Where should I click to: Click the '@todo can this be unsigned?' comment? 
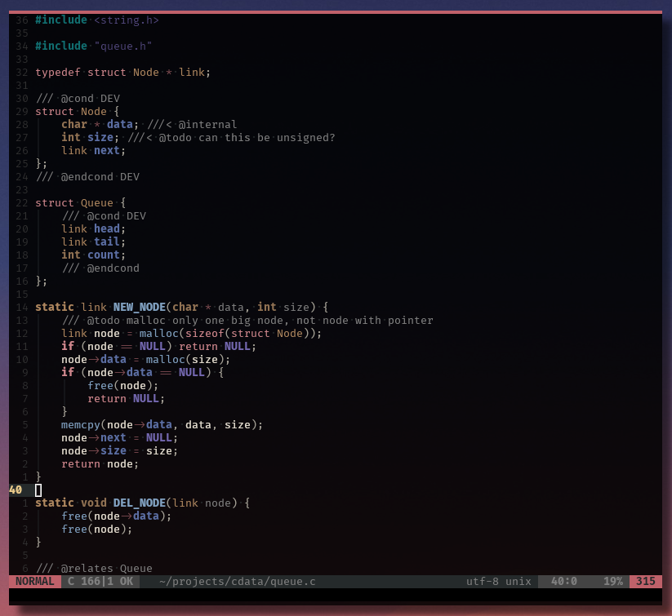(247, 138)
